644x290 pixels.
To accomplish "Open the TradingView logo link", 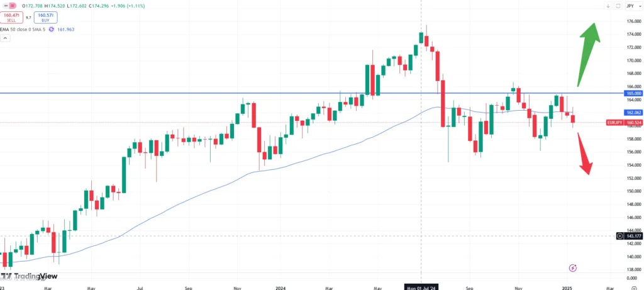I will click(x=30, y=276).
